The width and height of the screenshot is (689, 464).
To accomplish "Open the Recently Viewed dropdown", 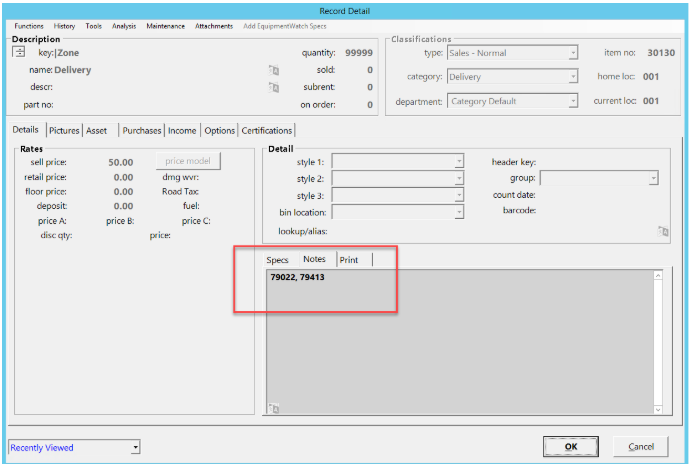I will coord(134,447).
